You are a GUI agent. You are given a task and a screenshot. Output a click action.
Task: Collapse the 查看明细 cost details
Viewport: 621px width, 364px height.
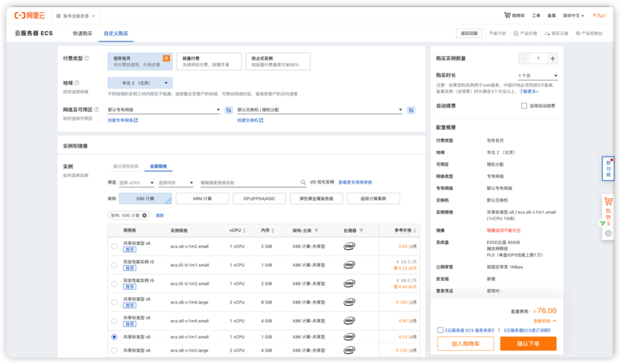[545, 321]
